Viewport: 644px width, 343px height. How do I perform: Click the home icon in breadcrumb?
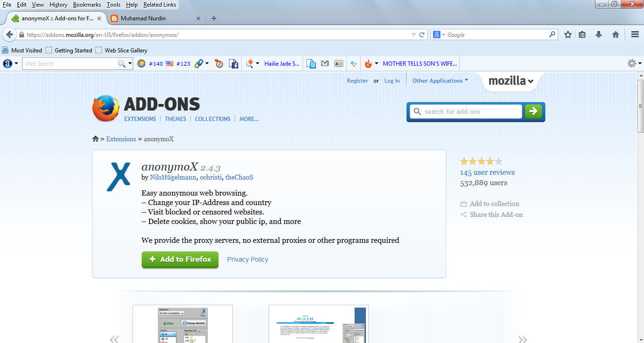(x=95, y=139)
